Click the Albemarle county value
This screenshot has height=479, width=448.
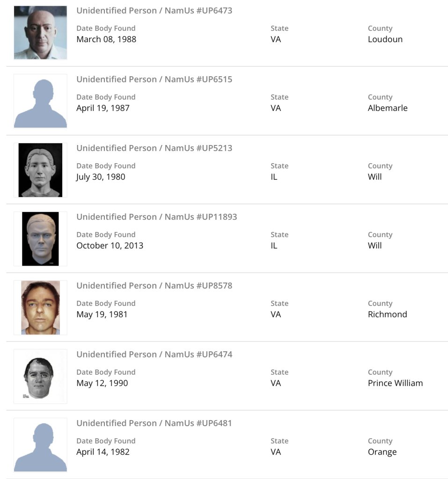point(388,108)
